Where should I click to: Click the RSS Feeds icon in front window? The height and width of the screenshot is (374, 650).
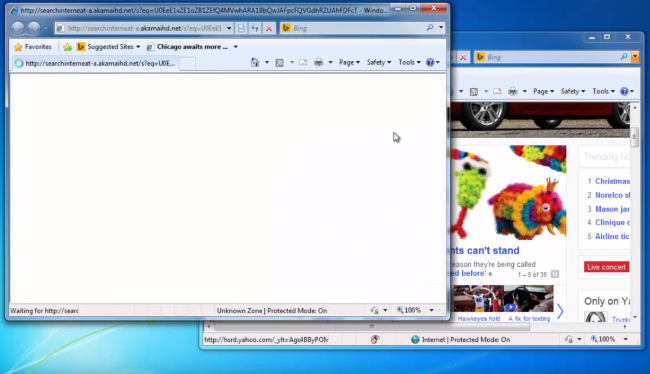click(x=280, y=62)
